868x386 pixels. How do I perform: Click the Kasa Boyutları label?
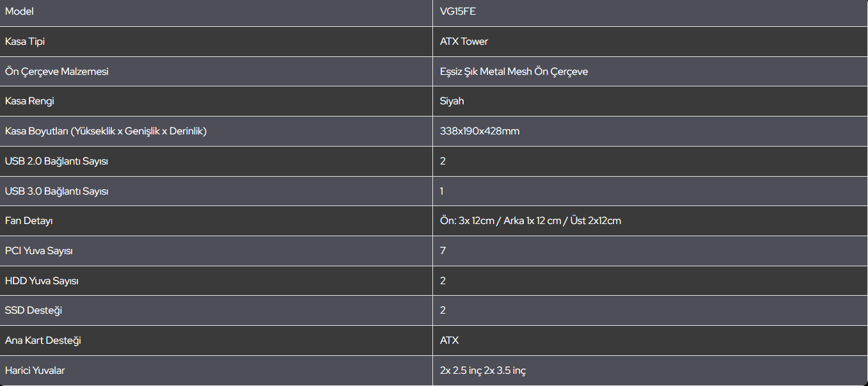click(106, 131)
